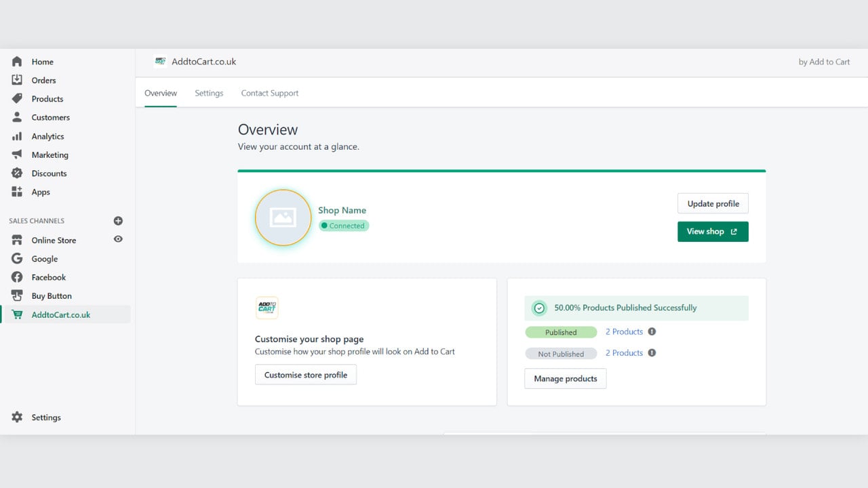
Task: Click the shop profile image placeholder
Action: (283, 218)
